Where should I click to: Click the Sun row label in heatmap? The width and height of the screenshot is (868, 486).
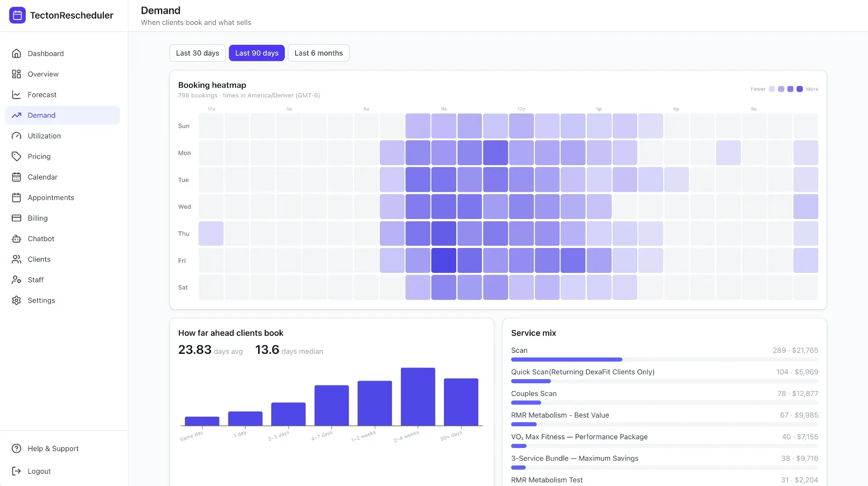pos(184,126)
